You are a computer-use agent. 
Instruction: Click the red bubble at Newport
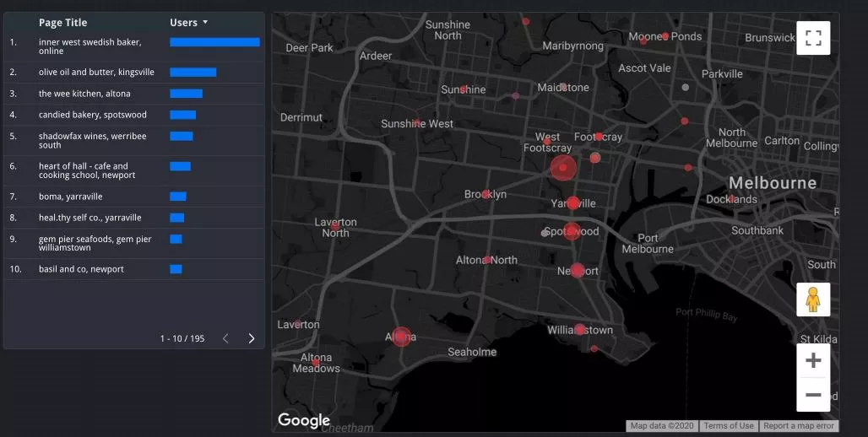[x=578, y=271]
